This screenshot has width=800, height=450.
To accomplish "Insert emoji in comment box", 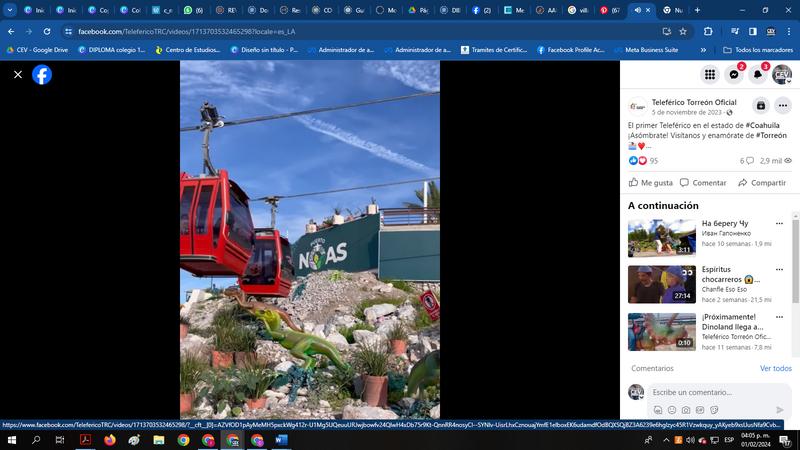I will pyautogui.click(x=672, y=410).
